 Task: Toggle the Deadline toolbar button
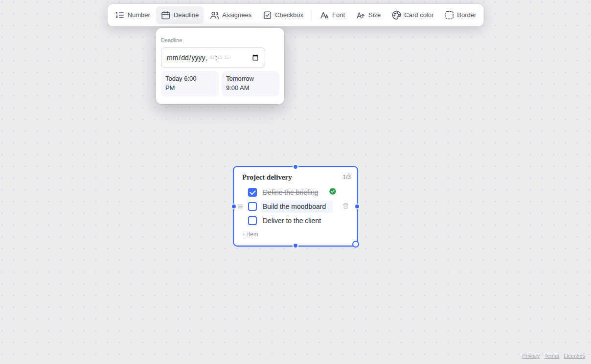point(180,15)
